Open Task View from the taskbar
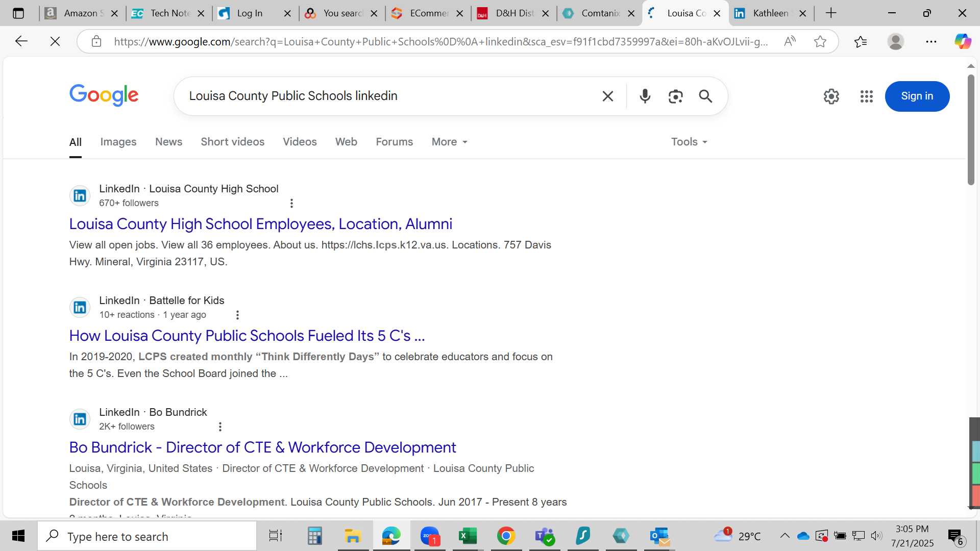 [276, 536]
